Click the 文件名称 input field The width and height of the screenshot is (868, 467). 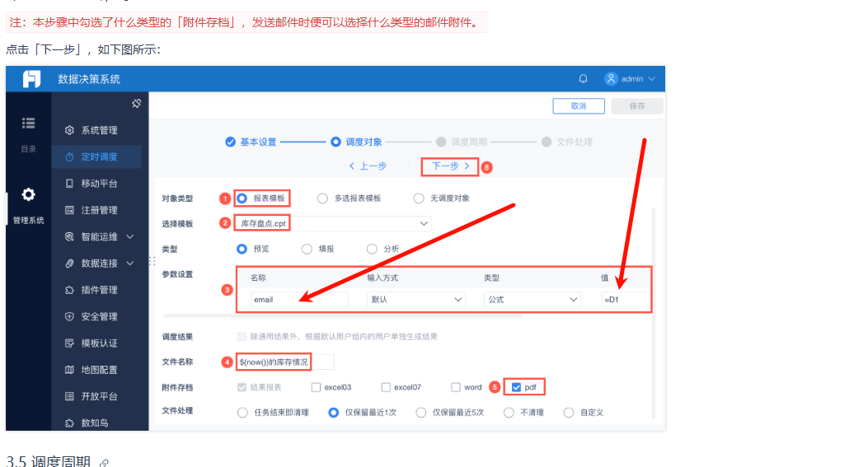click(285, 362)
